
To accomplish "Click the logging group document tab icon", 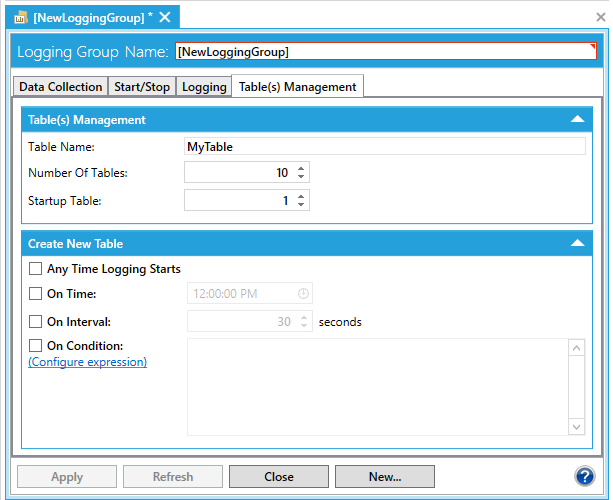I will tap(19, 17).
